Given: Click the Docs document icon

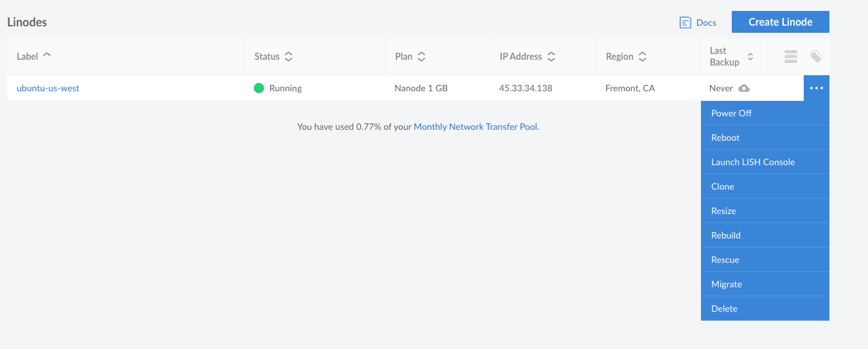Looking at the screenshot, I should pyautogui.click(x=685, y=22).
